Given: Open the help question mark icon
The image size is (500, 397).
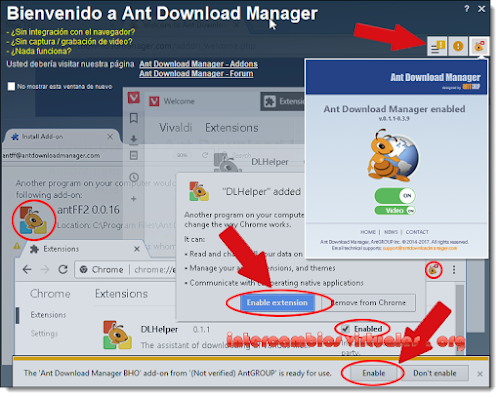Looking at the screenshot, I should (x=467, y=9).
